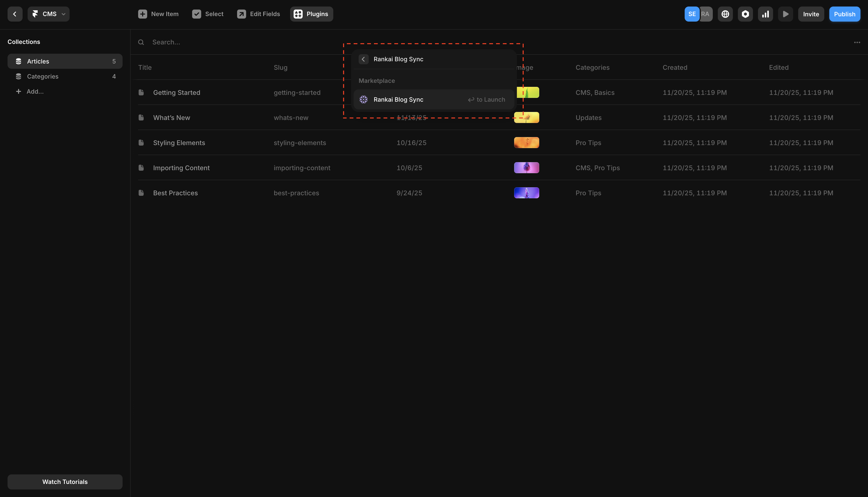Open analytics with the bar chart icon
Viewport: 868px width, 497px height.
click(x=766, y=14)
